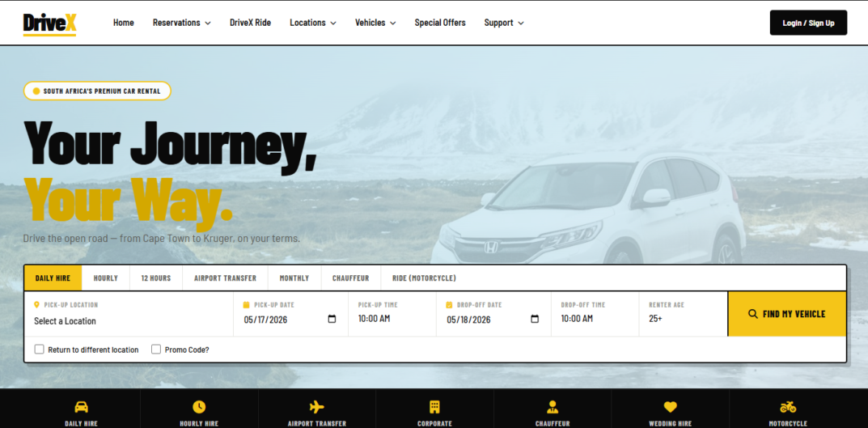Click yellow calendar icon beside Drop-off Date label
Image resolution: width=868 pixels, height=428 pixels.
[x=450, y=304]
